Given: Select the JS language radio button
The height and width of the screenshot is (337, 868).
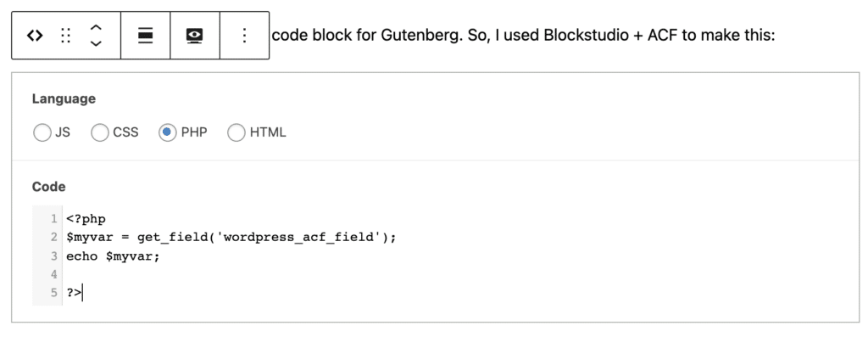Looking at the screenshot, I should click(x=42, y=133).
